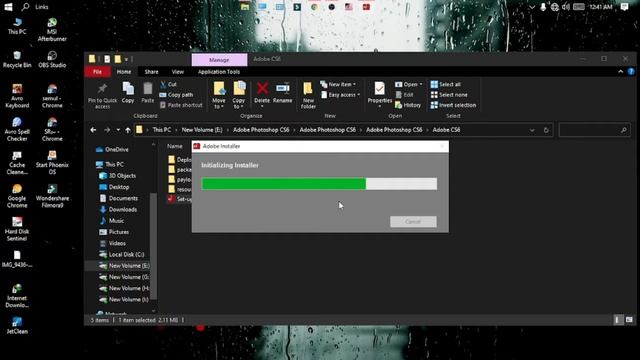This screenshot has height=360, width=640.
Task: Click Pin to Quick access ribbon icon
Action: 102,96
